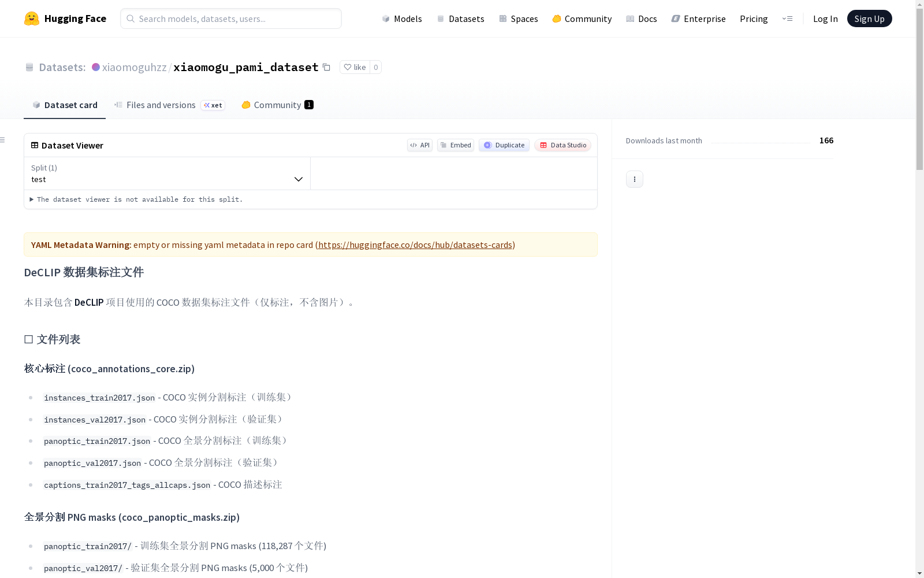
Task: Click the Sign Up button
Action: 869,18
